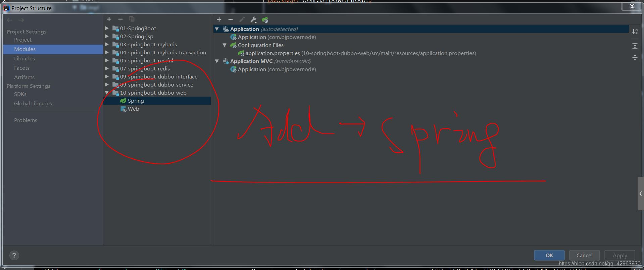This screenshot has width=644, height=270.
Task: Open the wrench settings icon
Action: [x=254, y=20]
